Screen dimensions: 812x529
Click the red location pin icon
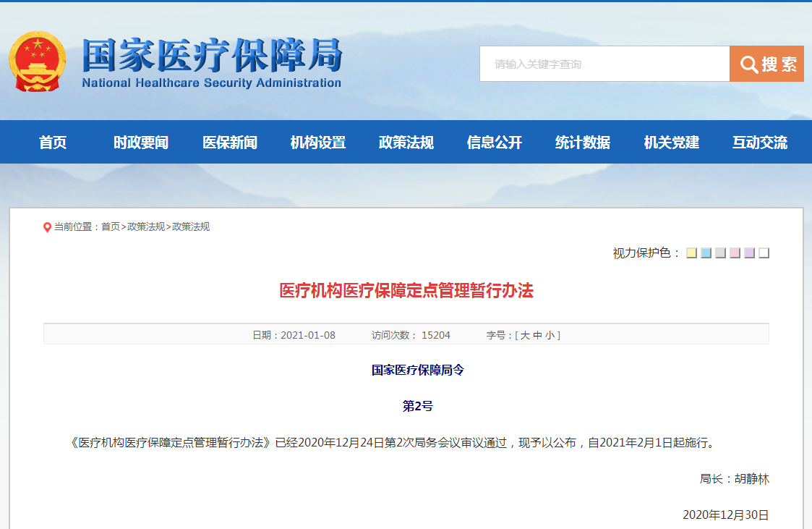click(x=47, y=227)
